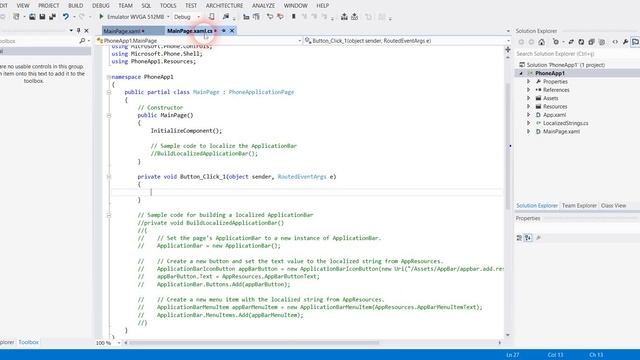640x360 pixels.
Task: Pin the Toolbox panel with the pushpin
Action: (x=78, y=31)
